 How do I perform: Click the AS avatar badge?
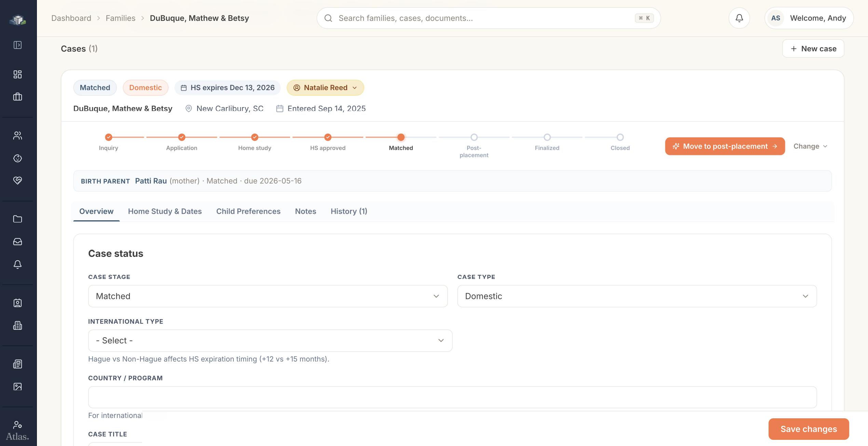pos(776,18)
